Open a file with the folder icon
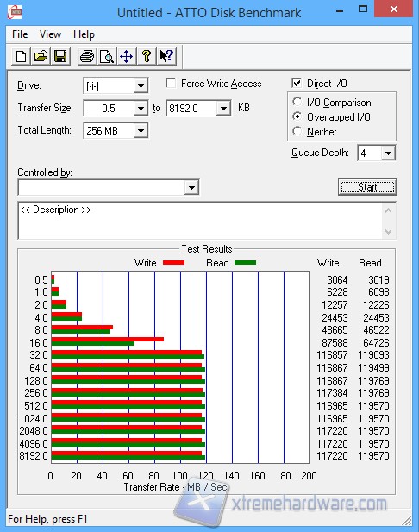The image size is (419, 532). pos(41,56)
